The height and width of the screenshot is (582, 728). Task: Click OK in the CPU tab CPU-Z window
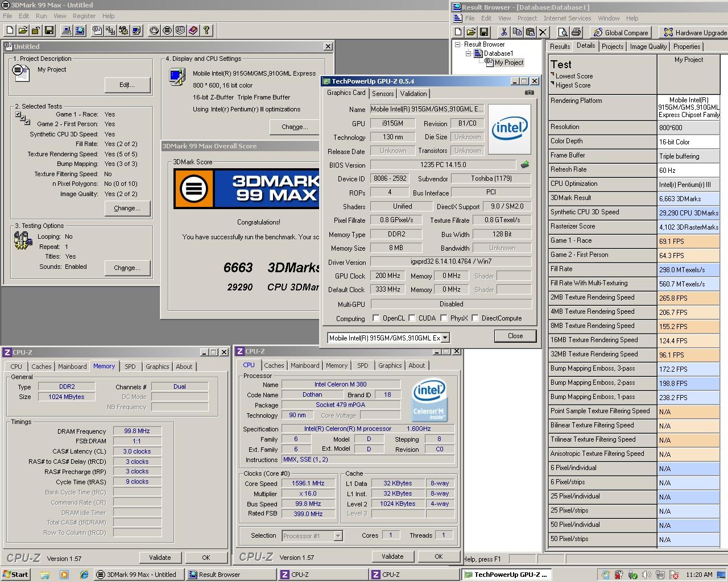(439, 556)
